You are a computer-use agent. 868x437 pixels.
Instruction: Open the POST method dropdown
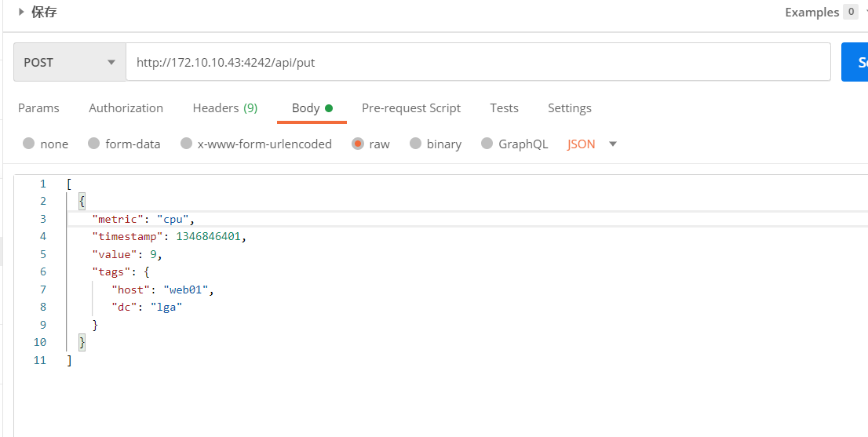pos(70,63)
